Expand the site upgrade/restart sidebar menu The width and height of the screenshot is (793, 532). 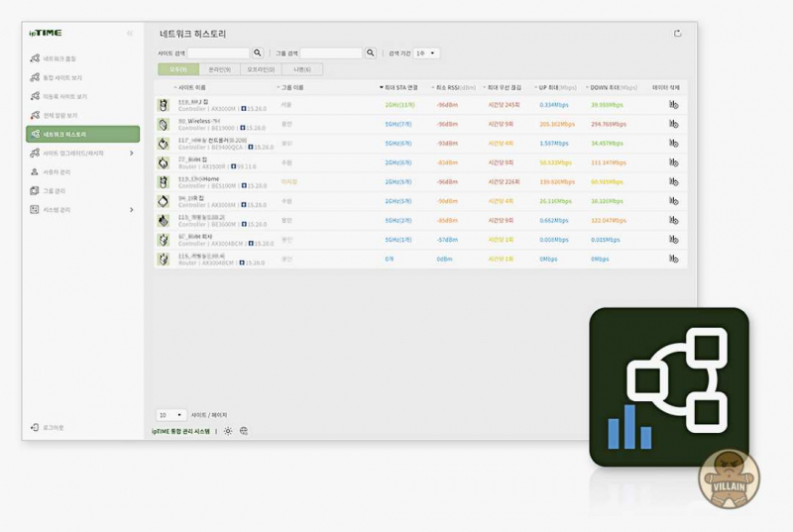pos(131,153)
